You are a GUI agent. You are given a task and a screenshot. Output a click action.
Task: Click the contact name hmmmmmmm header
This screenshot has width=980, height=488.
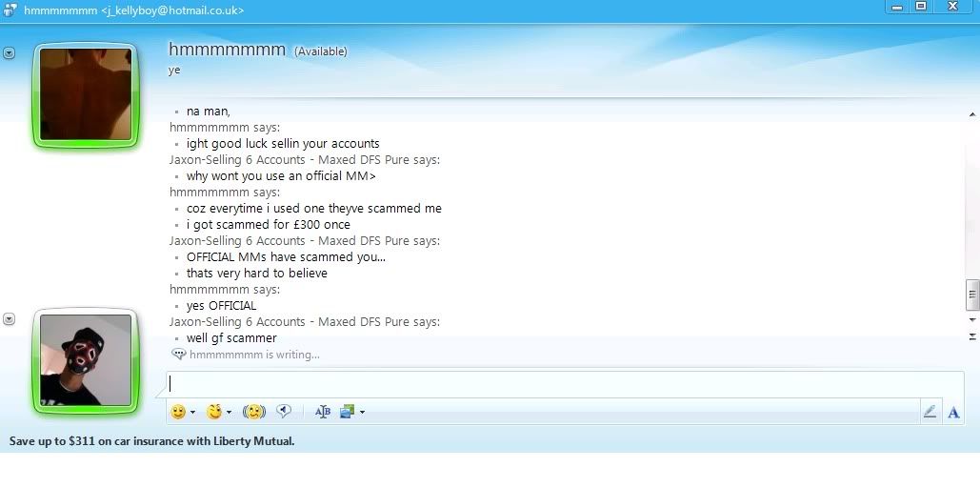click(x=227, y=50)
